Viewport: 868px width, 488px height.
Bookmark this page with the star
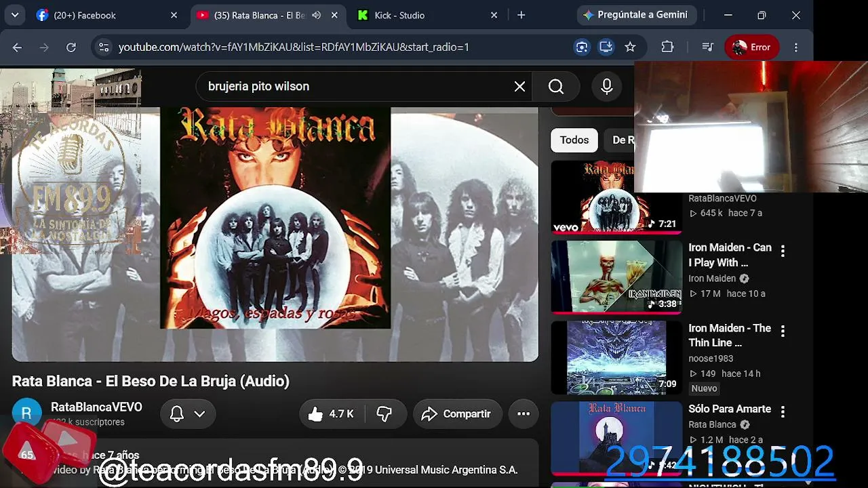pyautogui.click(x=630, y=47)
